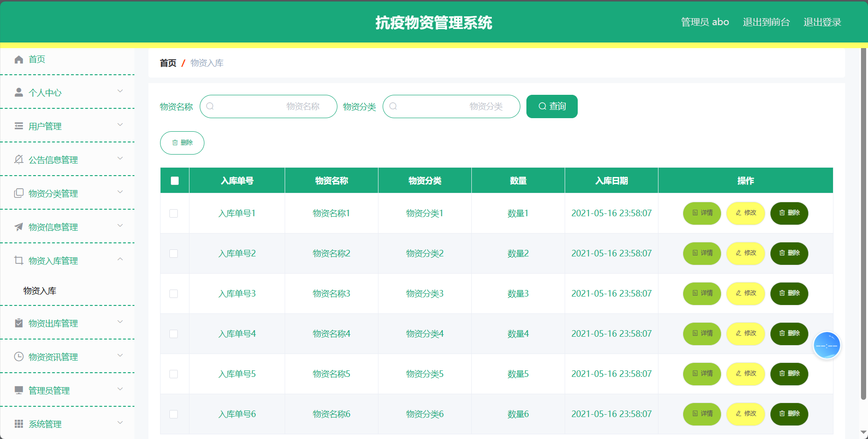
Task: Click cell 物资名称4
Action: [x=331, y=334]
